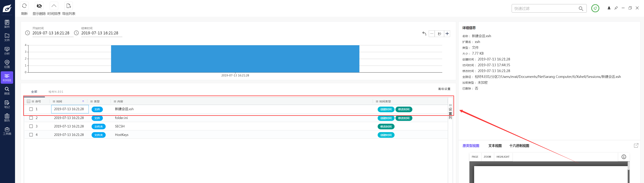This screenshot has width=644, height=183.
Task: Open the HIGHLIGHT menu in preview toolbar
Action: [x=503, y=157]
